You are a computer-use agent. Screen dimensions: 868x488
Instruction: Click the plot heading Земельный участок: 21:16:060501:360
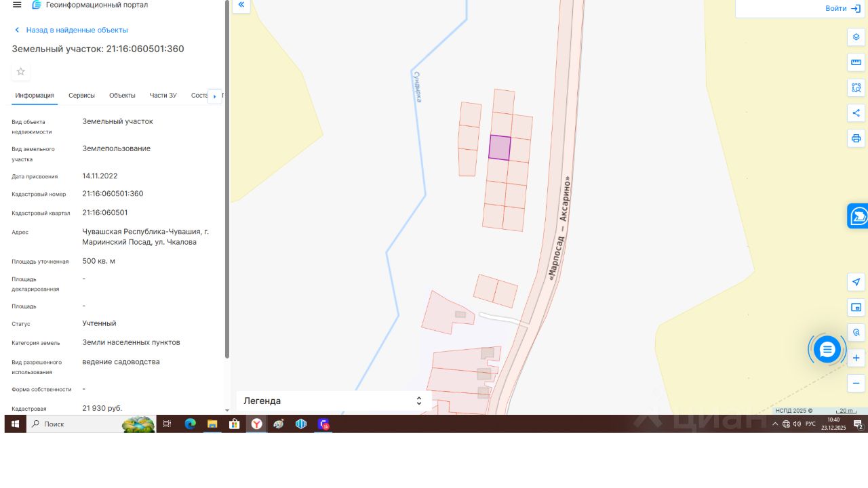click(x=98, y=49)
